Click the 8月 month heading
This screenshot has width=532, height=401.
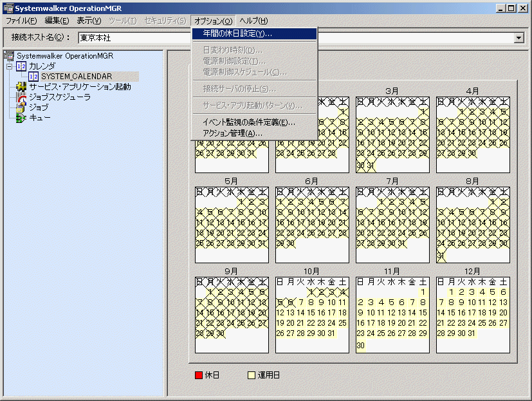[472, 182]
